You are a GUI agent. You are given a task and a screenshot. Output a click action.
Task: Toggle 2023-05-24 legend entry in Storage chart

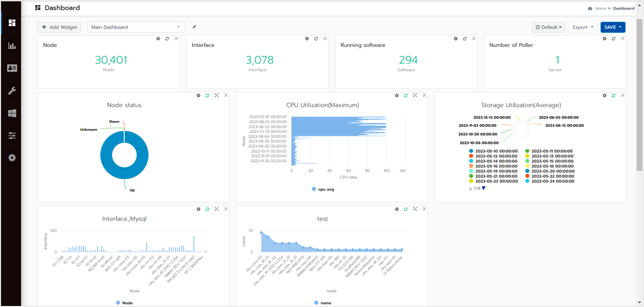pyautogui.click(x=549, y=181)
